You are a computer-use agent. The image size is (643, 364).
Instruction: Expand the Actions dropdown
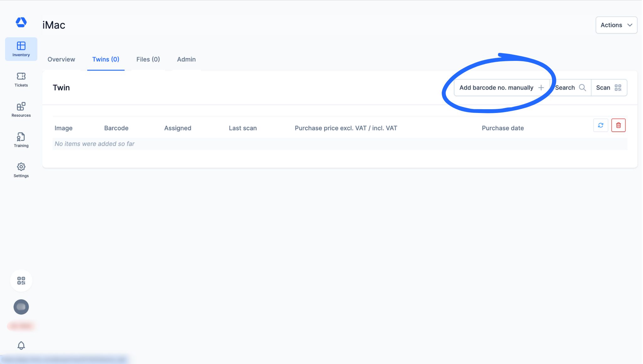click(616, 25)
